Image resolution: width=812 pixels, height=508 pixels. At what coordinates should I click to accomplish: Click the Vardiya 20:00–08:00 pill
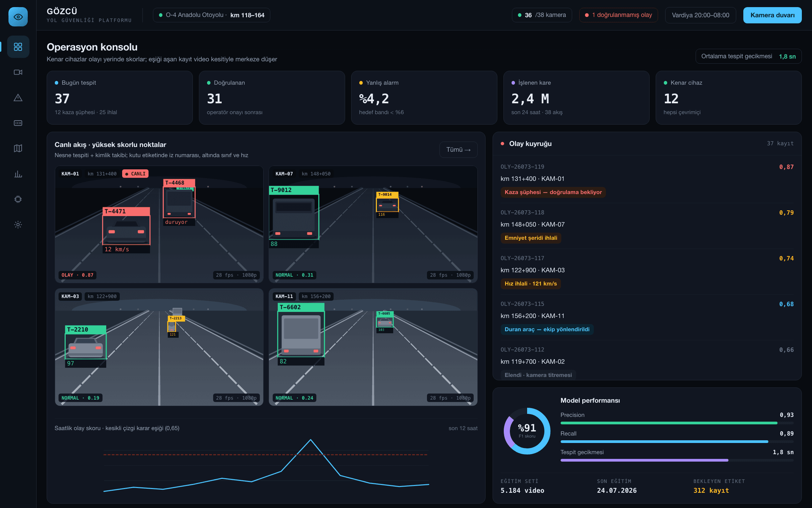click(700, 15)
